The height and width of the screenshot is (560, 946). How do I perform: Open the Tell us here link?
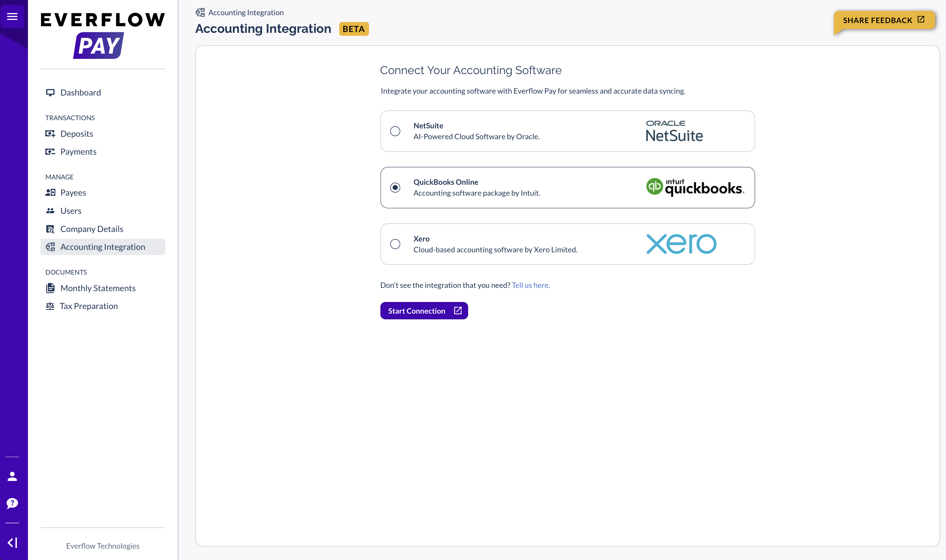(531, 285)
